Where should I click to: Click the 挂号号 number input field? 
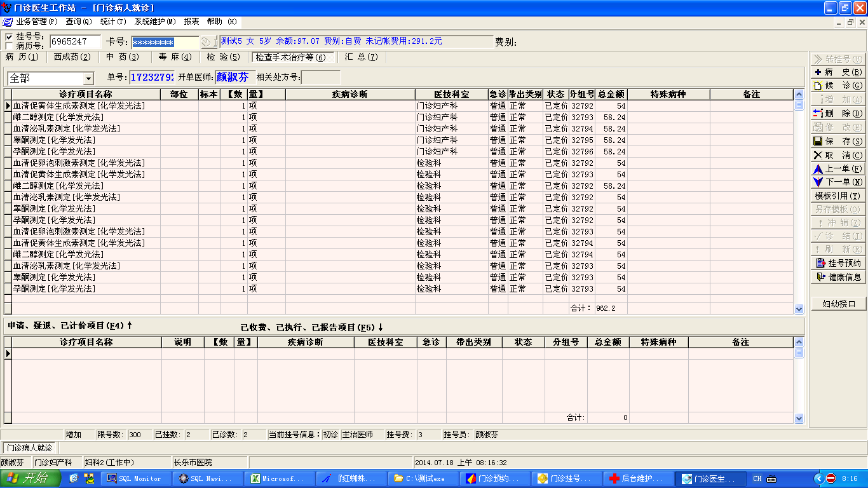pyautogui.click(x=74, y=42)
